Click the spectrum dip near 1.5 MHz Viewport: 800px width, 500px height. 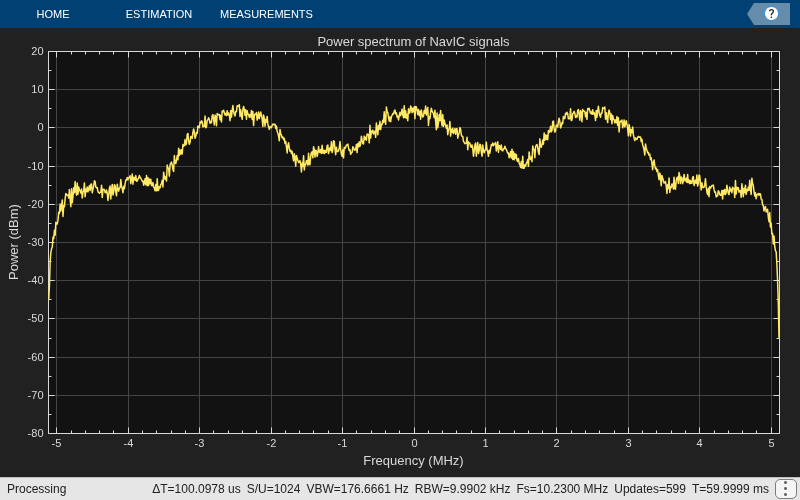[522, 165]
